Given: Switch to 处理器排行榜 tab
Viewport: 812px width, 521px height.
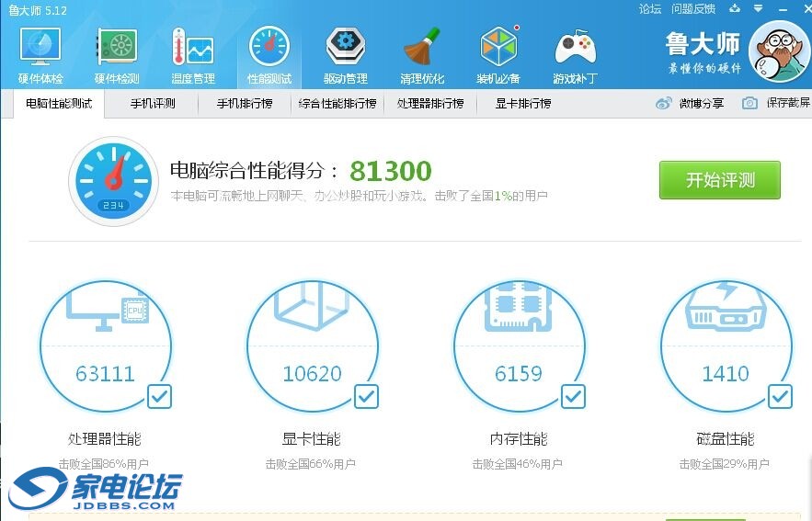Looking at the screenshot, I should coord(430,104).
